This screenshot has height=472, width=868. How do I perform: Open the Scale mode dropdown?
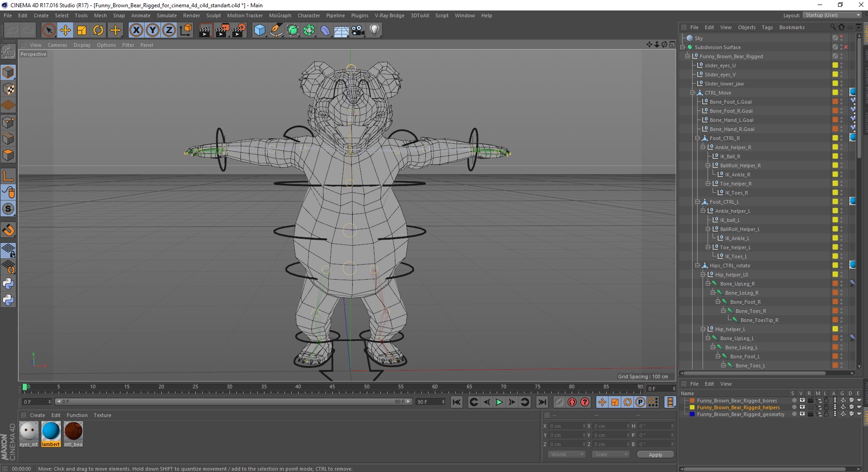click(x=610, y=454)
